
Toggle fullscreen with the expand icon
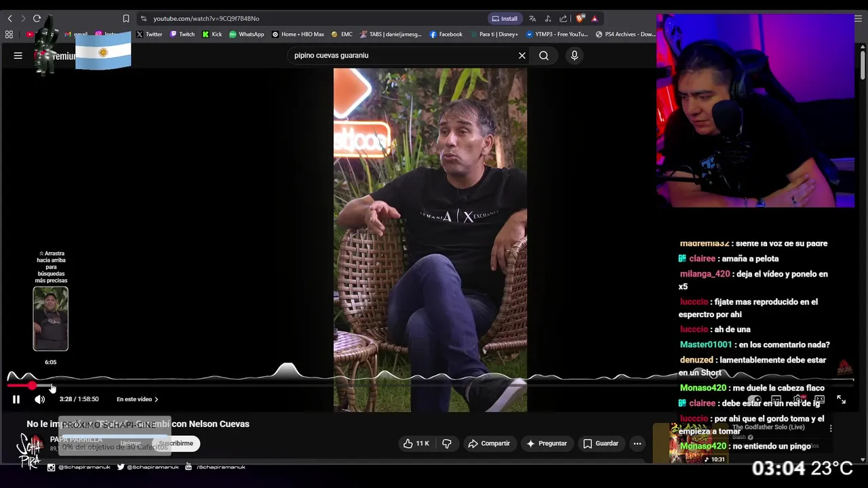click(841, 400)
